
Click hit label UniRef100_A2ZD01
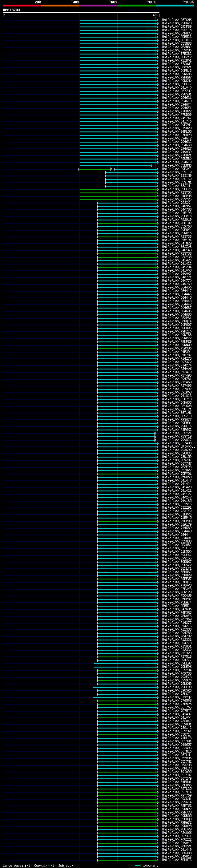pos(177,61)
